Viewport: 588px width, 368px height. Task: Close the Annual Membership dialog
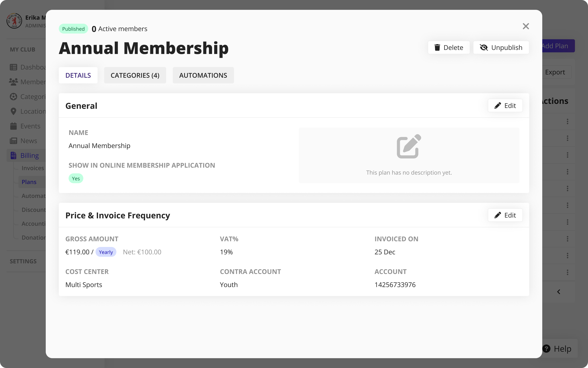pyautogui.click(x=526, y=26)
